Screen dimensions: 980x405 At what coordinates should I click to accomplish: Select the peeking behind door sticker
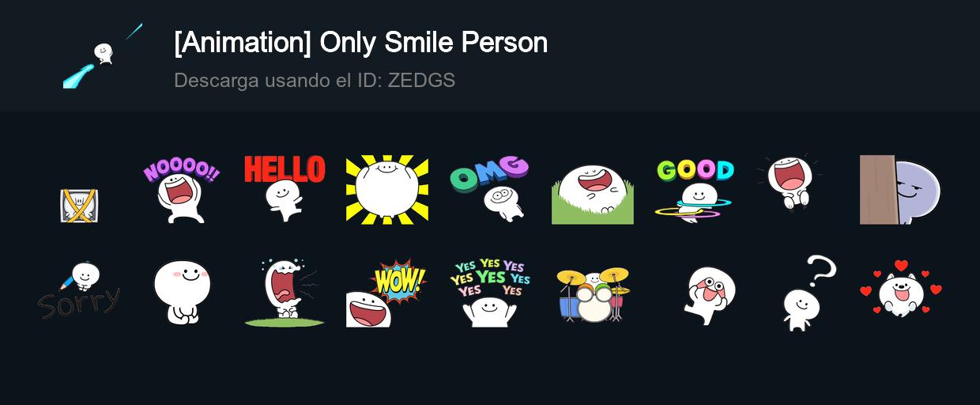901,190
